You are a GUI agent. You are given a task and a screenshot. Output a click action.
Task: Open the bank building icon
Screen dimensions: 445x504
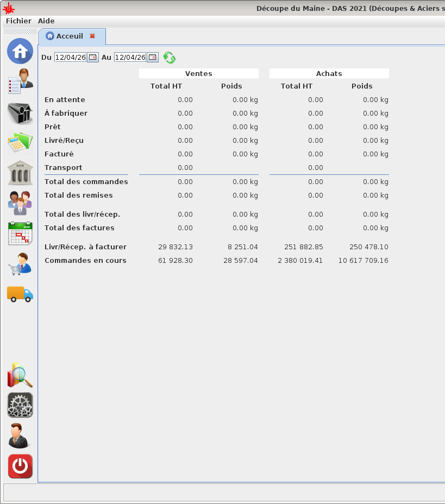pos(20,173)
